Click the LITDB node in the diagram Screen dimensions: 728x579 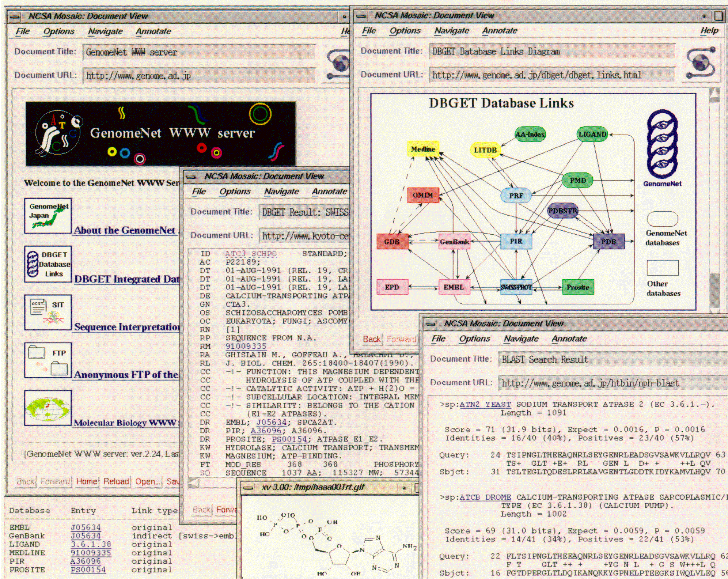coord(485,150)
